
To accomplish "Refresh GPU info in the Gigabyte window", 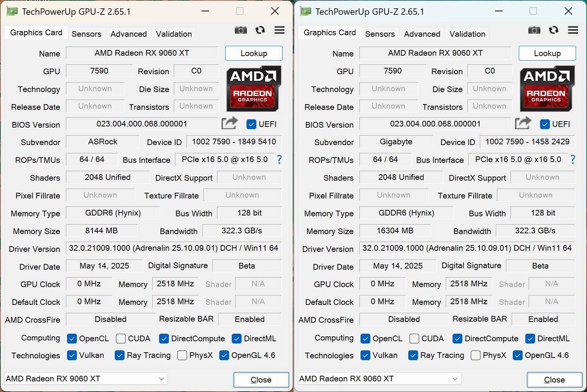I will pos(554,30).
